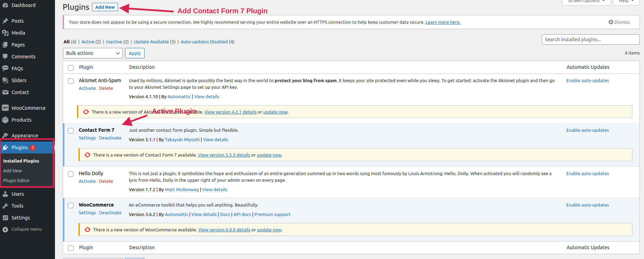The image size is (644, 259).
Task: Click the update icon in the WooCommerce notice
Action: [x=87, y=230]
